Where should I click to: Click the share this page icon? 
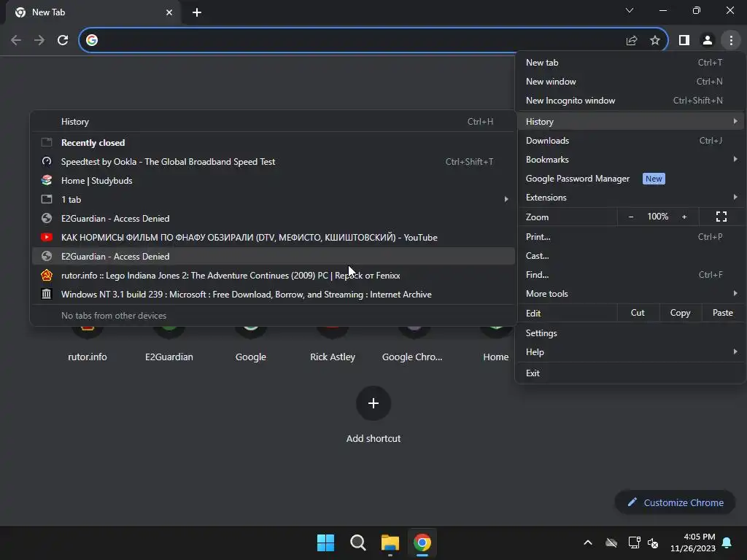coord(632,41)
